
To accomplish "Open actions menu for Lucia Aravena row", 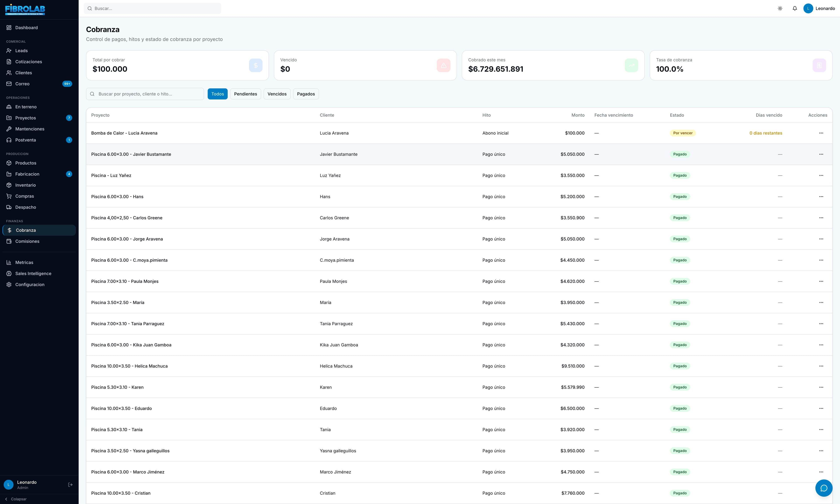I will (821, 133).
